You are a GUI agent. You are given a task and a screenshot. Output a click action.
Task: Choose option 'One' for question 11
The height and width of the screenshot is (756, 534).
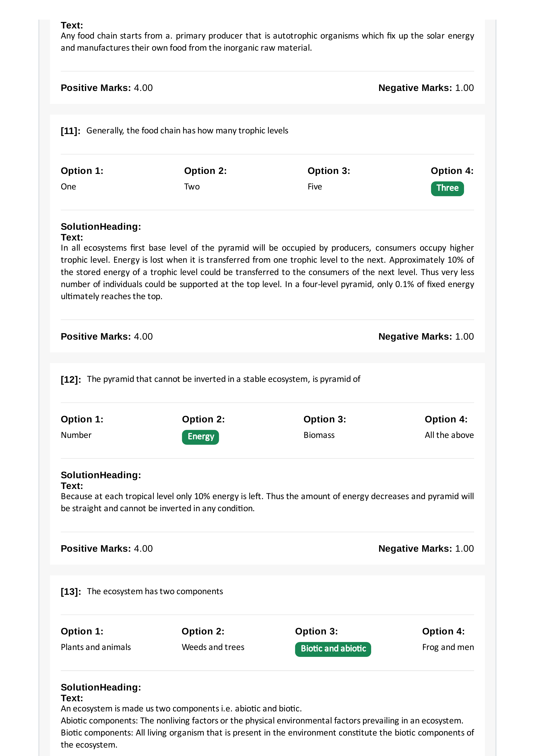(69, 187)
